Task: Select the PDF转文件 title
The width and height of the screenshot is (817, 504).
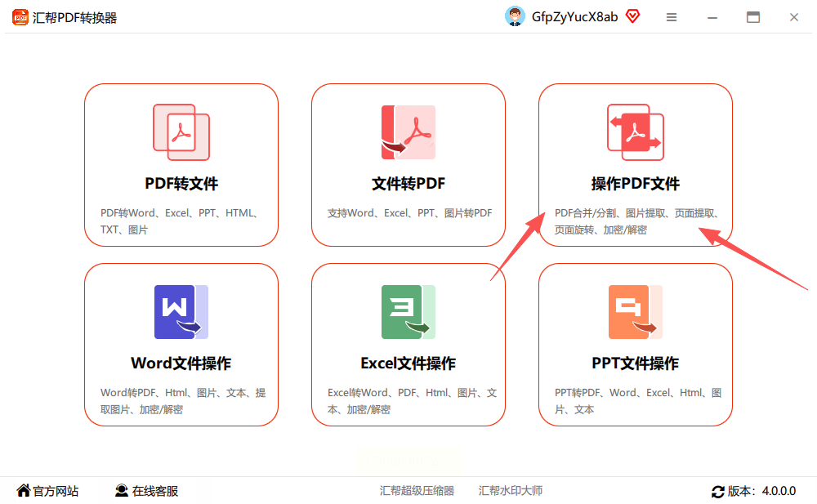Action: [x=181, y=184]
